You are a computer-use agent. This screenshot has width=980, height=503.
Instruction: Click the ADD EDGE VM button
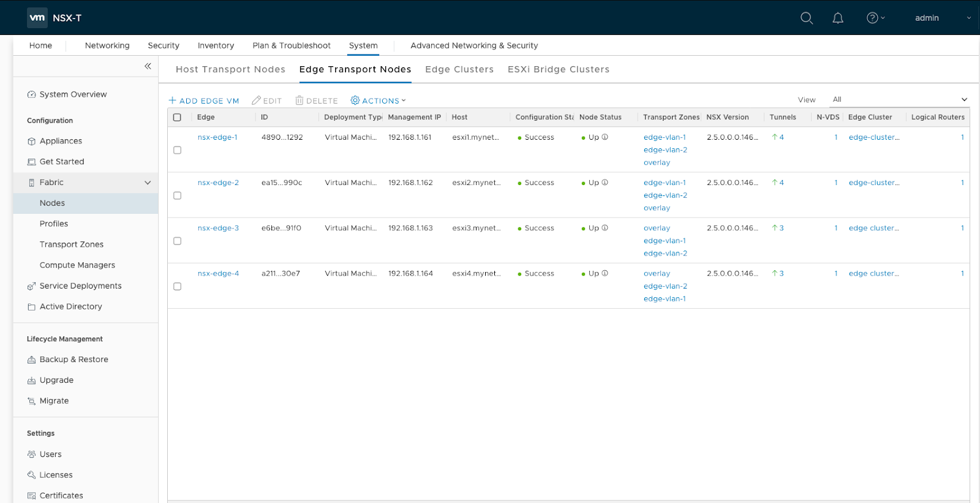point(204,100)
